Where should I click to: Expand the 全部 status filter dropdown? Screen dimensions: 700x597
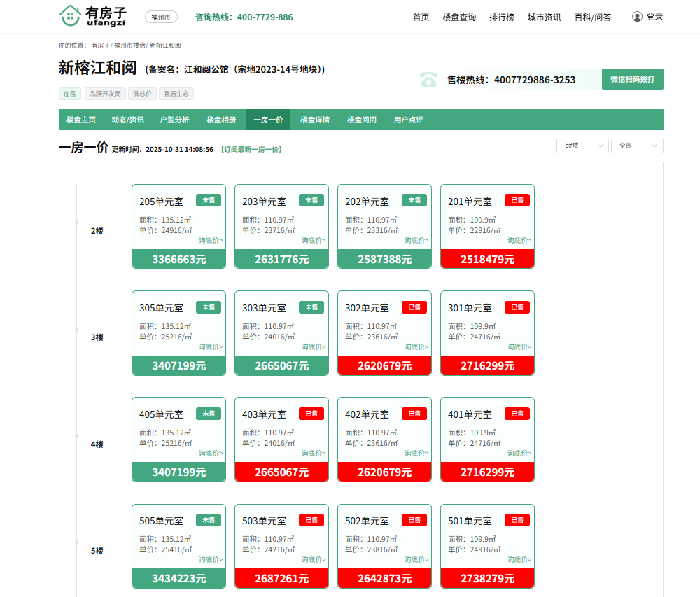(x=637, y=146)
